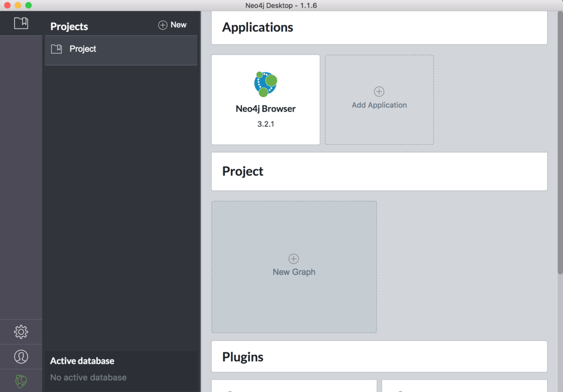563x392 pixels.
Task: Click the vertical scrollbar thumb on right
Action: 560,143
